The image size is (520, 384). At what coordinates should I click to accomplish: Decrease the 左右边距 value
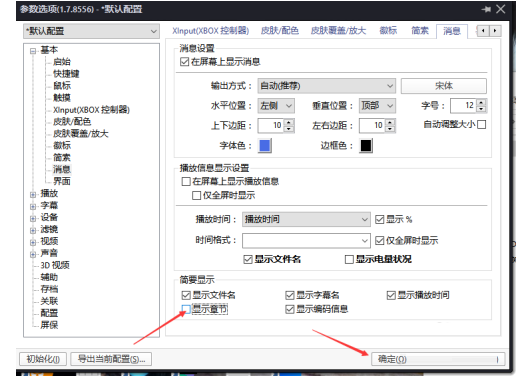(x=390, y=129)
